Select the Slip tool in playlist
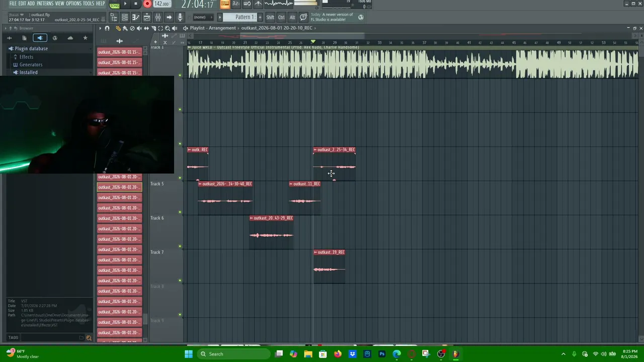Viewport: 644px width, 362px height. [146, 28]
